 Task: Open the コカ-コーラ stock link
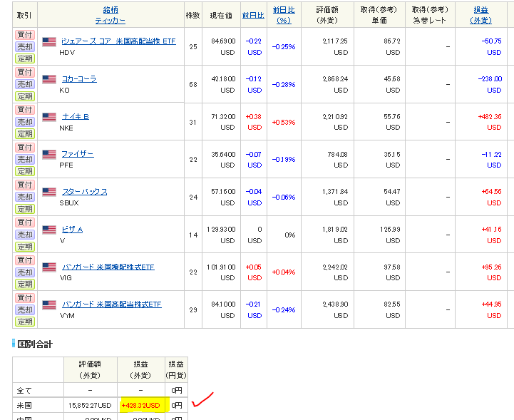pos(79,79)
